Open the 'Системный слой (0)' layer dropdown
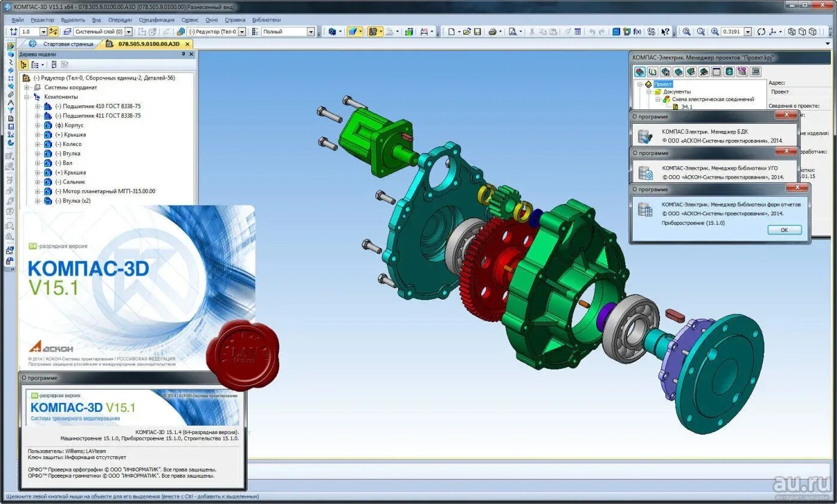 128,32
